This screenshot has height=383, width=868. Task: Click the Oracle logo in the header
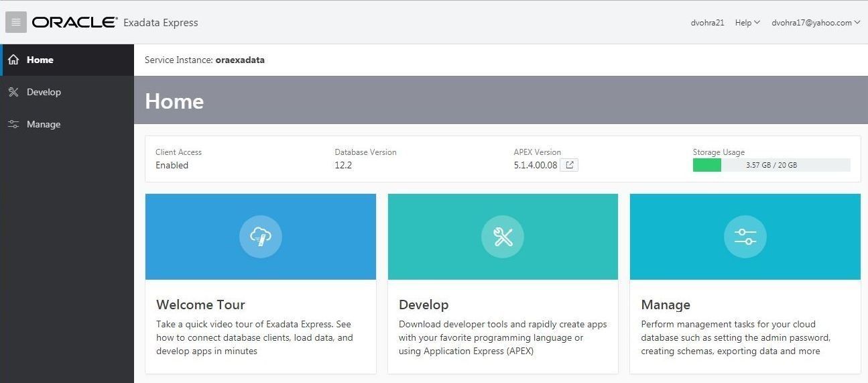point(74,22)
